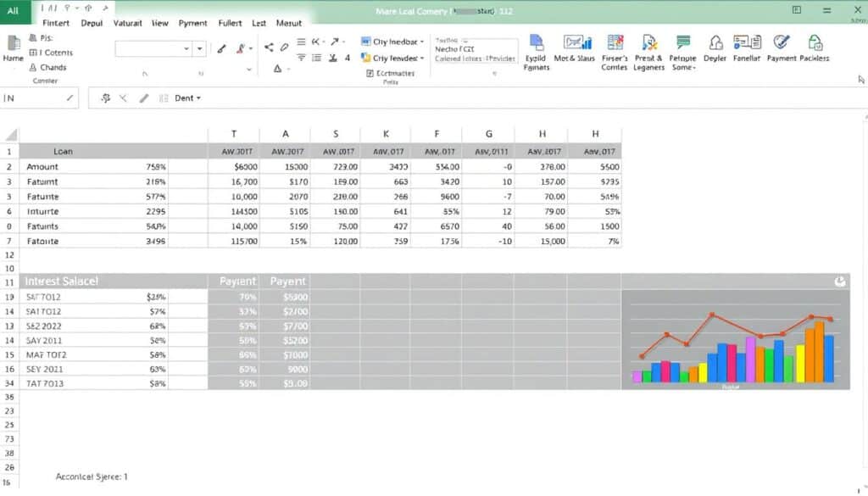Screen dimensions: 868x496
Task: Open the Mesuit ribbon tab
Action: coord(289,23)
